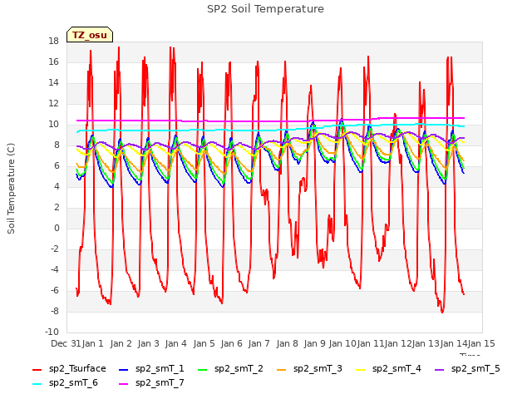532x399 pixels.
Task: Toggle sp2_Tsurface legend entry
Action: [69, 368]
